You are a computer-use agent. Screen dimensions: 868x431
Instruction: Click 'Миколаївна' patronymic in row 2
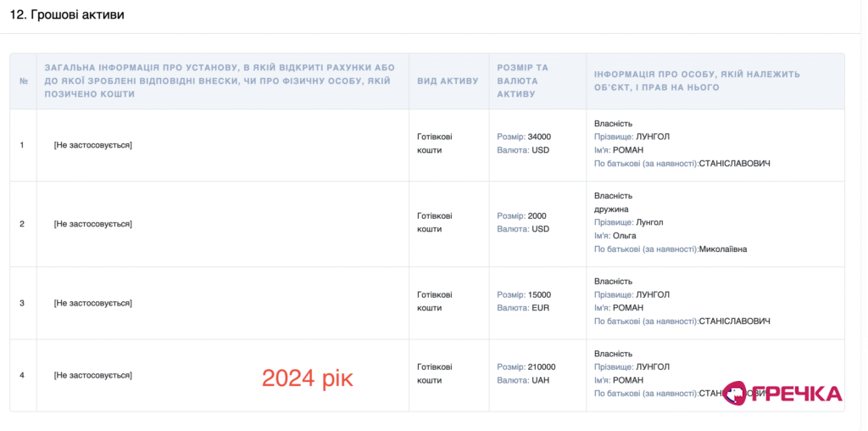pyautogui.click(x=723, y=249)
